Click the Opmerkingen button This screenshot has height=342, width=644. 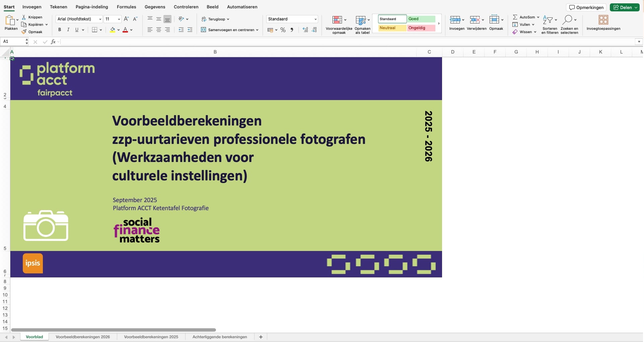(x=586, y=7)
